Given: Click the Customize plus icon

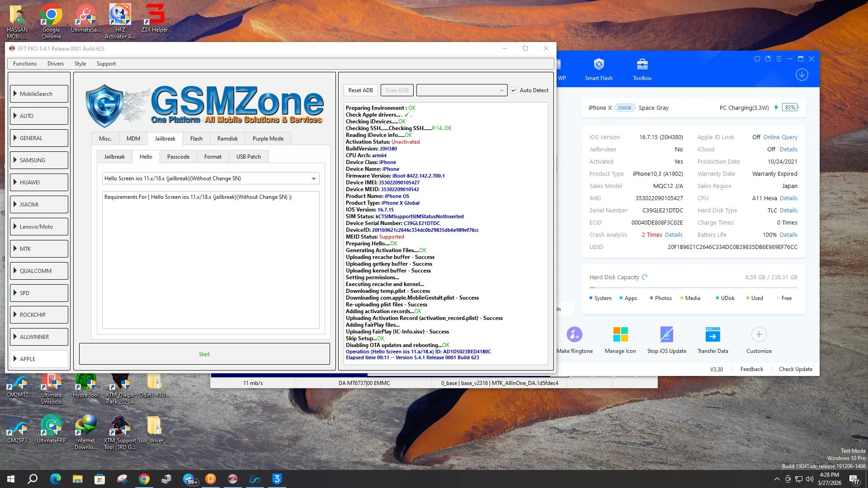Looking at the screenshot, I should (759, 335).
